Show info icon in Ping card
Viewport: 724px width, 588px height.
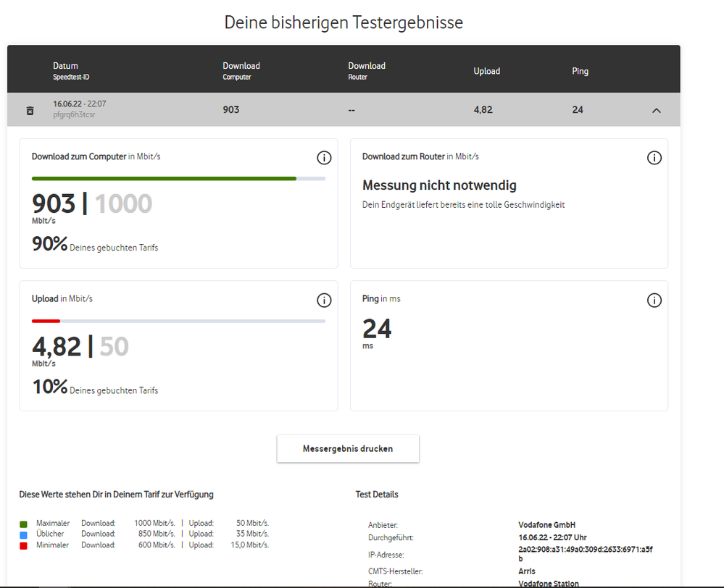tap(654, 300)
